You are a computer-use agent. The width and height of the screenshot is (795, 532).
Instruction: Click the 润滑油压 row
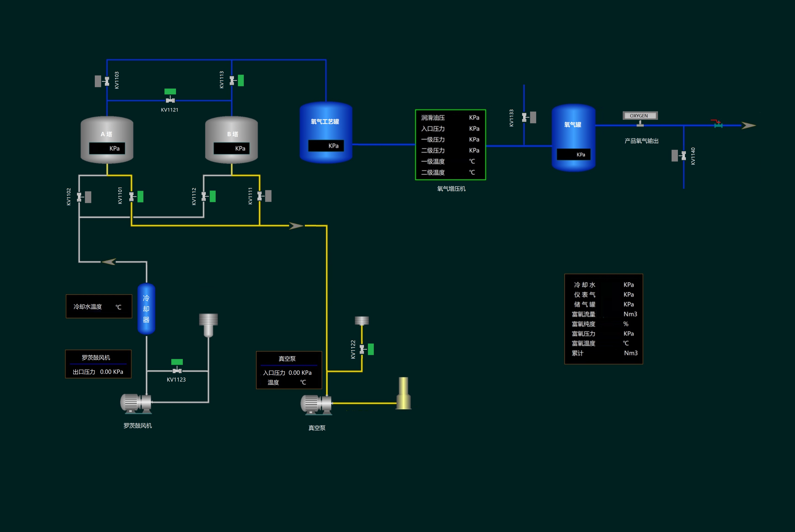pyautogui.click(x=450, y=118)
